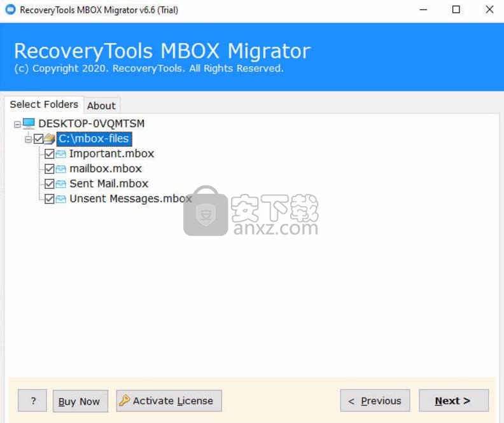Image resolution: width=504 pixels, height=423 pixels.
Task: Click the mailbox icon of mailbox.mbox
Action: coord(60,169)
